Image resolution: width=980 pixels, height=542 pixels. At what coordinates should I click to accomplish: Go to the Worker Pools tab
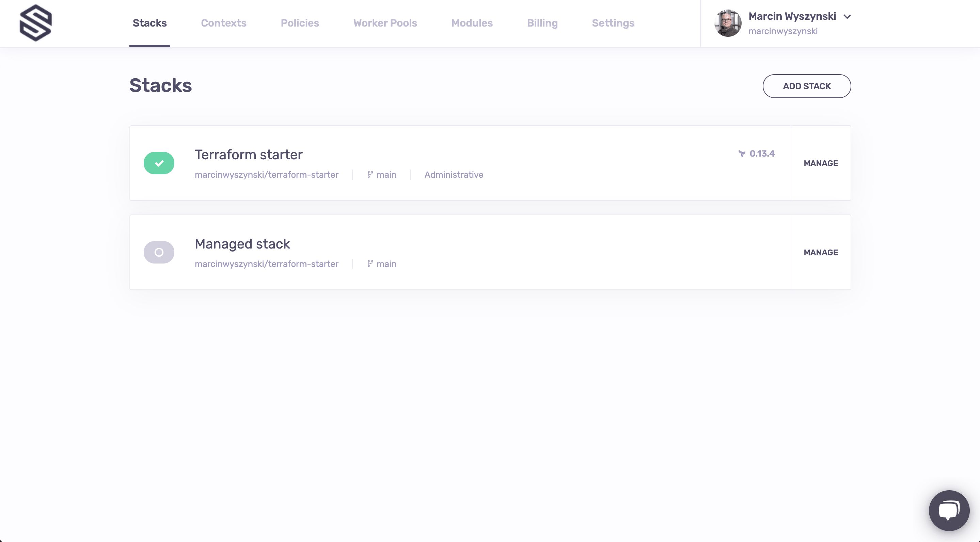[385, 23]
